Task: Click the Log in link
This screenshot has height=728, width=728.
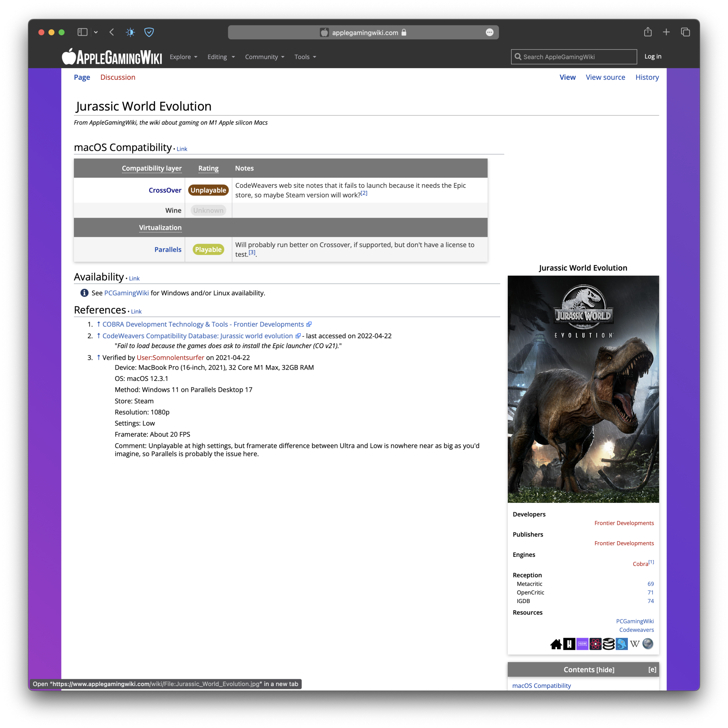Action: [652, 56]
